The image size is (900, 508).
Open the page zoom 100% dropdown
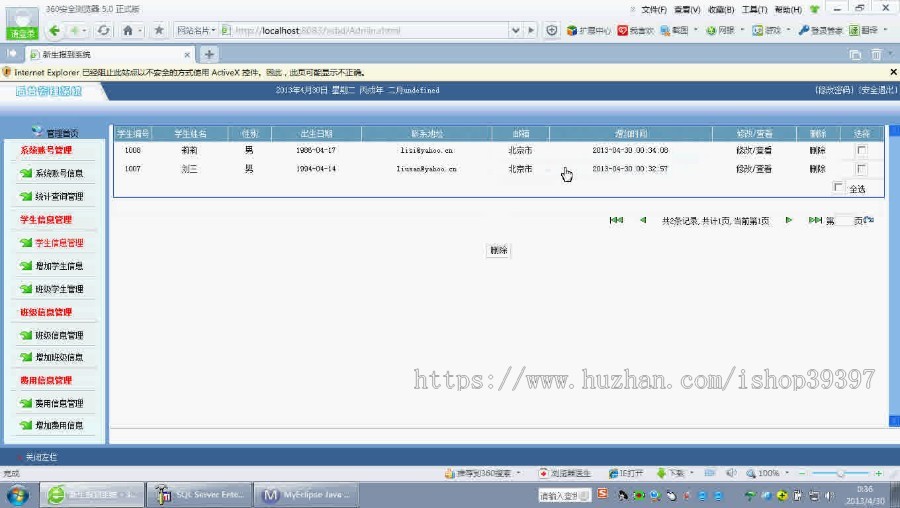pos(786,473)
